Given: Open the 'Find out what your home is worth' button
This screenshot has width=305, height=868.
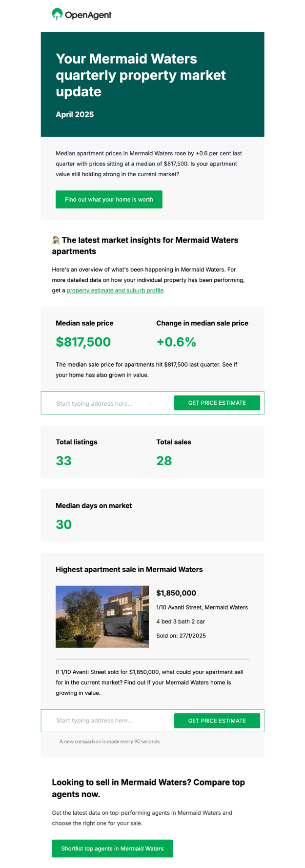Looking at the screenshot, I should point(109,200).
